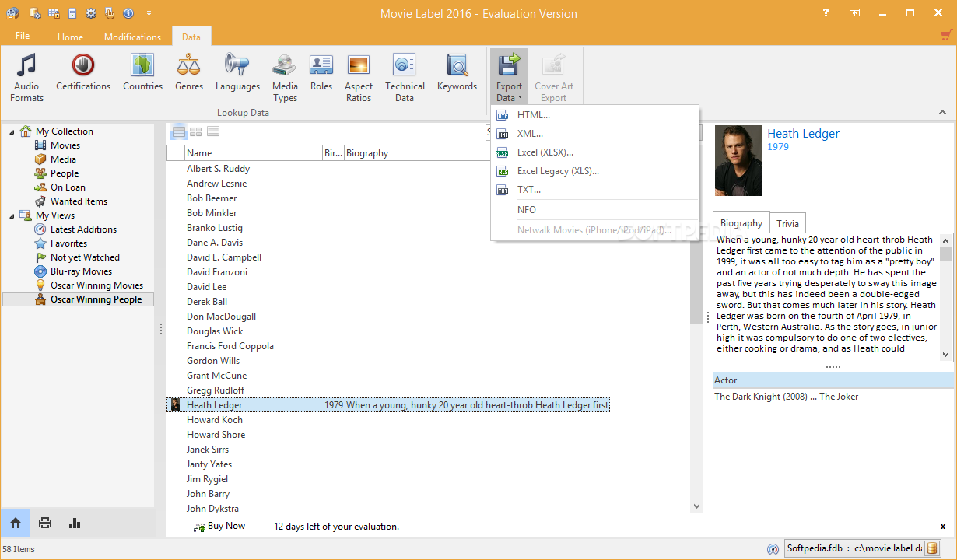Open the gear options icon in title bar
This screenshot has width=957, height=560.
pos(91,13)
